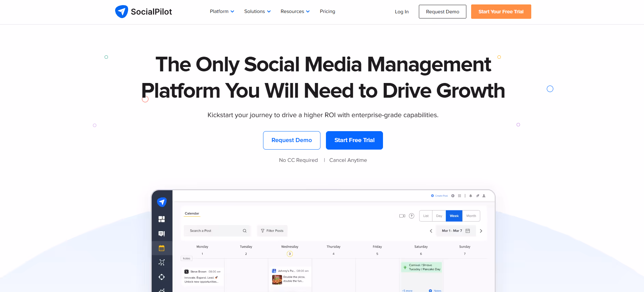Click the No CC Required text
Screen dimensions: 644x292
pos(298,160)
